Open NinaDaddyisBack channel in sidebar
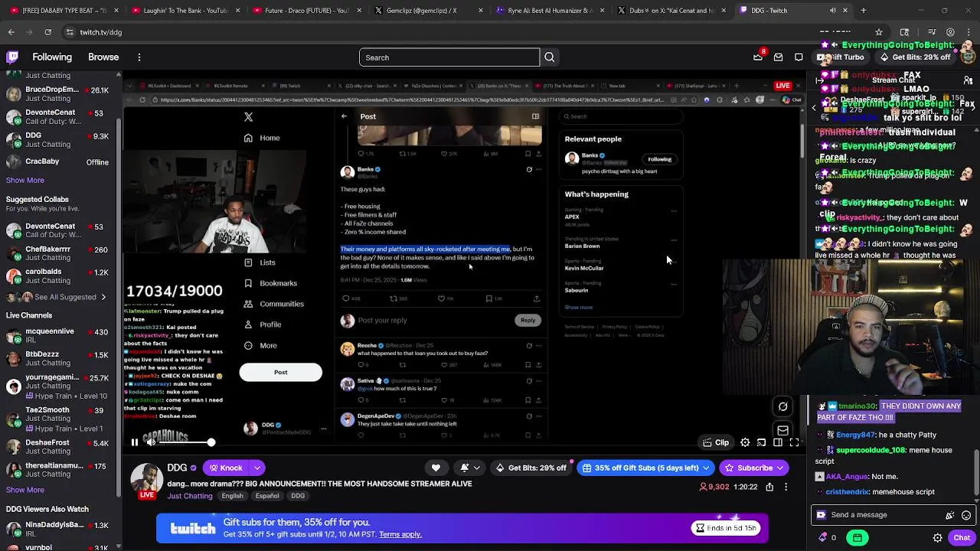The height and width of the screenshot is (551, 980). (x=59, y=529)
